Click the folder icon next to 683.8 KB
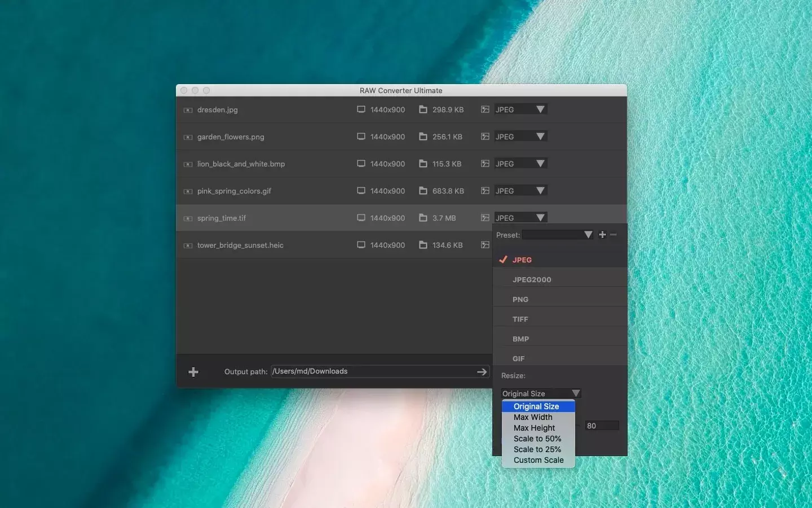Image resolution: width=812 pixels, height=508 pixels. click(423, 191)
